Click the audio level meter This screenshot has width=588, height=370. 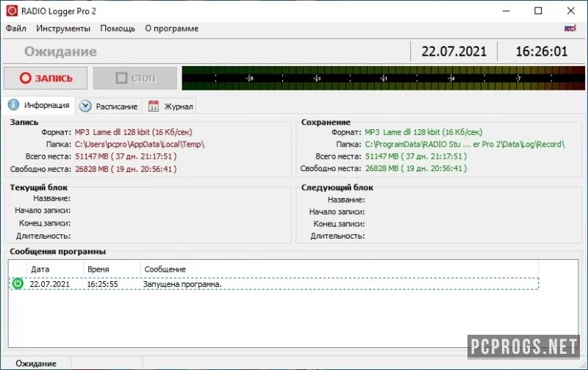pos(383,79)
